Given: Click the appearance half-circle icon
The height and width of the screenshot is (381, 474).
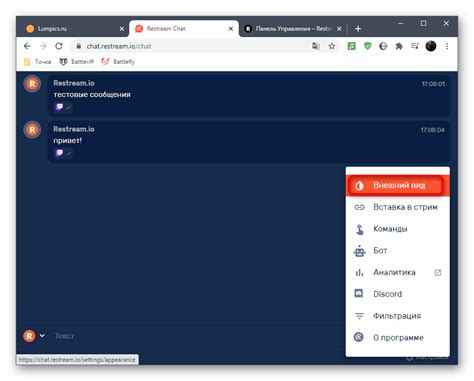Looking at the screenshot, I should pyautogui.click(x=359, y=186).
